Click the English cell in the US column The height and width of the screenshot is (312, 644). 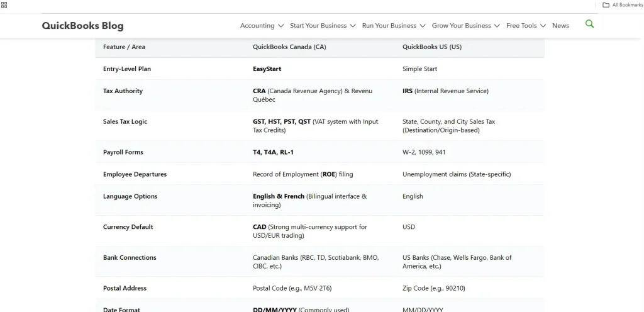pos(413,197)
